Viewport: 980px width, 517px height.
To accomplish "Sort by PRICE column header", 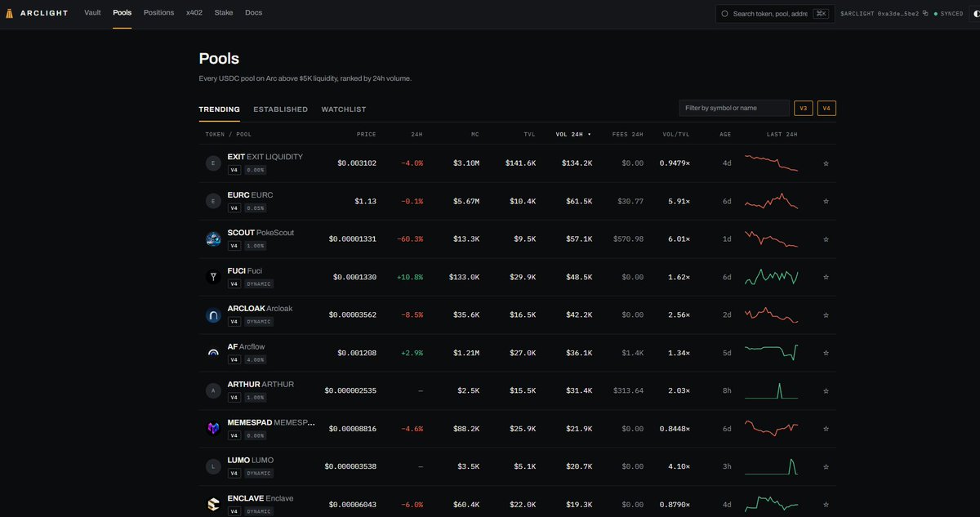I will (367, 134).
